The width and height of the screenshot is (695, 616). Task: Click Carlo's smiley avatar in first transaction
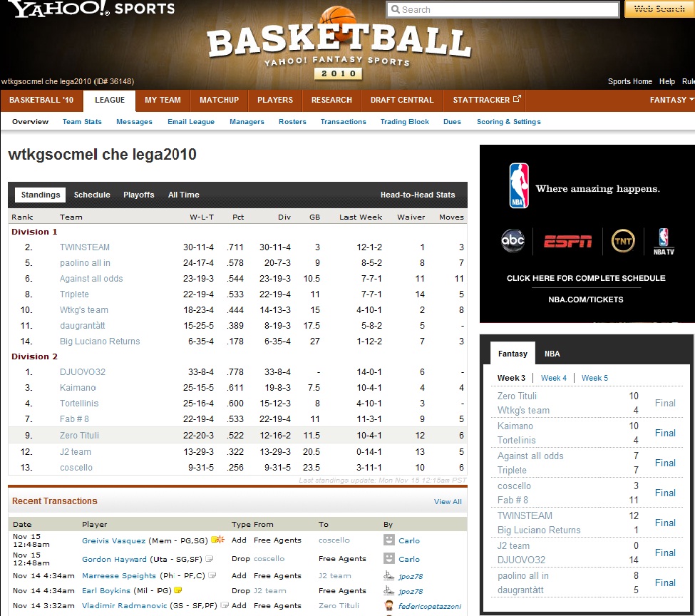pos(388,540)
